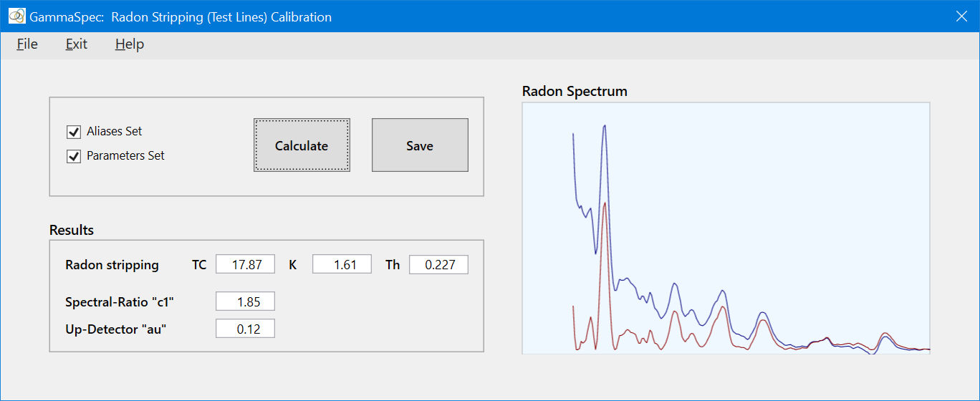Screen dimensions: 980x401
Task: Click the tallest blue peak in the spectrum
Action: tap(605, 127)
